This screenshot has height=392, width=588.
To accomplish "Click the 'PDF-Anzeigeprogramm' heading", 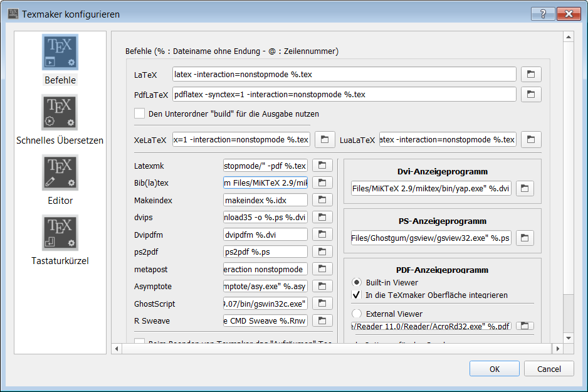I will (x=443, y=270).
